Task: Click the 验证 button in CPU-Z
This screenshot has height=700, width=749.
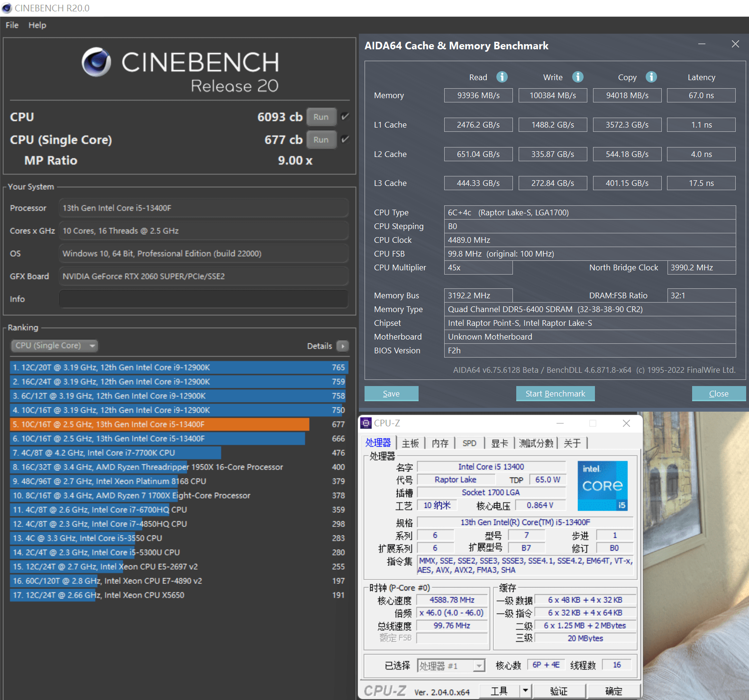Action: (559, 691)
